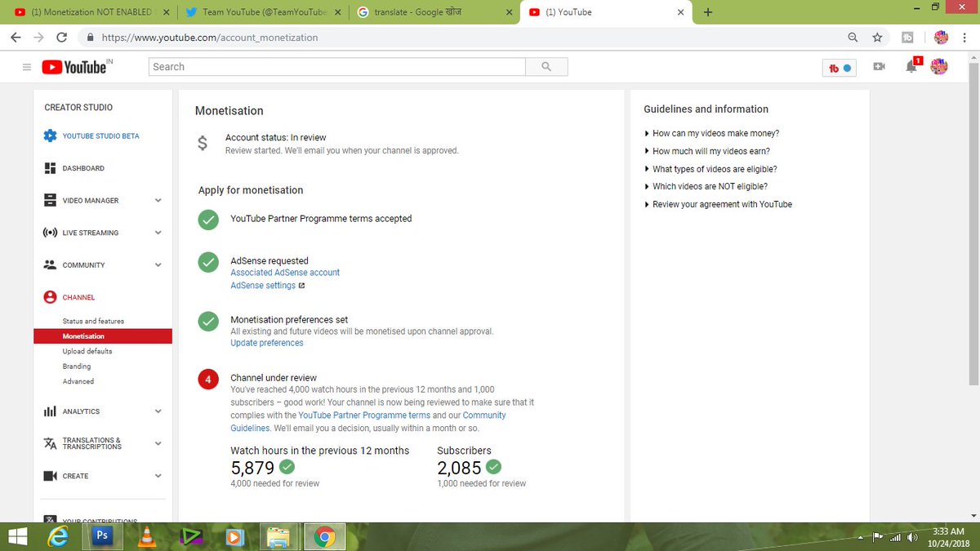Image resolution: width=980 pixels, height=551 pixels.
Task: Click the YouTube search field
Action: tap(337, 67)
